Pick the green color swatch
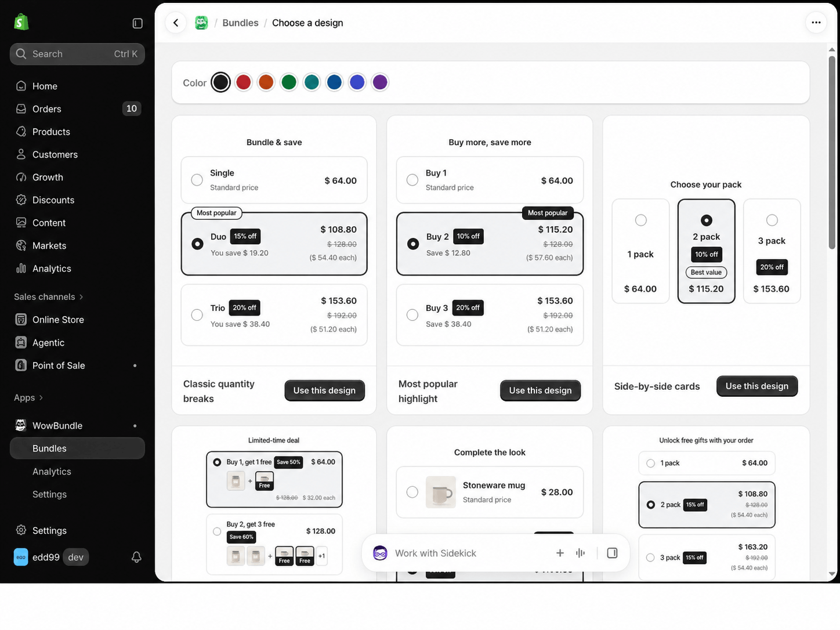Screen dimensions: 840x630 tap(289, 82)
